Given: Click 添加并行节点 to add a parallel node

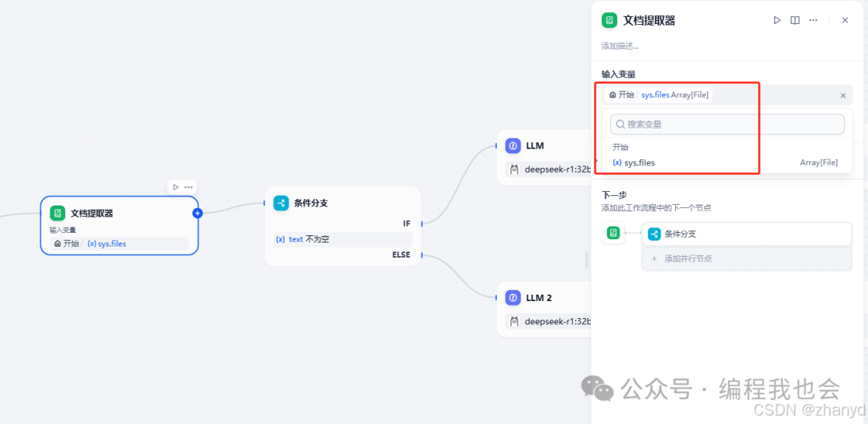Looking at the screenshot, I should click(x=687, y=259).
